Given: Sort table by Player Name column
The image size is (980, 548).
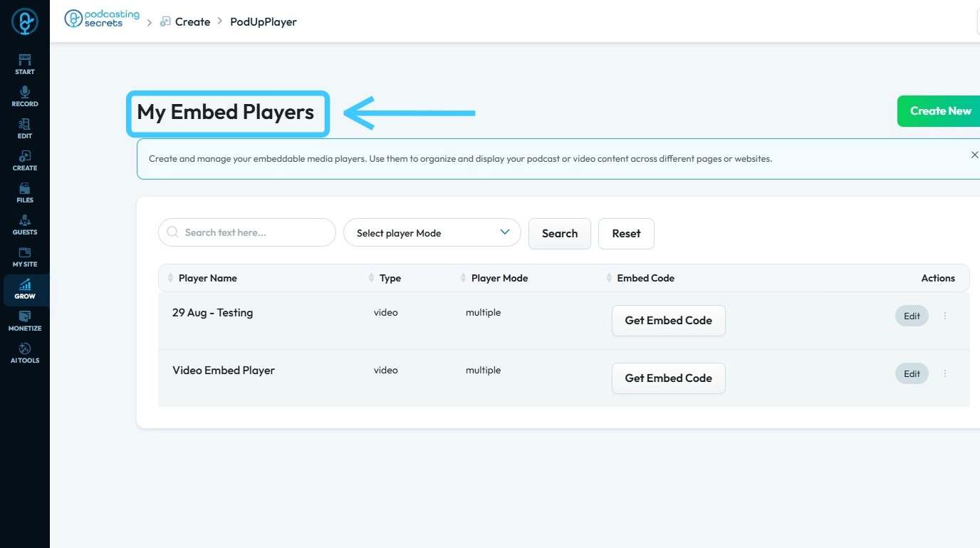Looking at the screenshot, I should [x=202, y=278].
